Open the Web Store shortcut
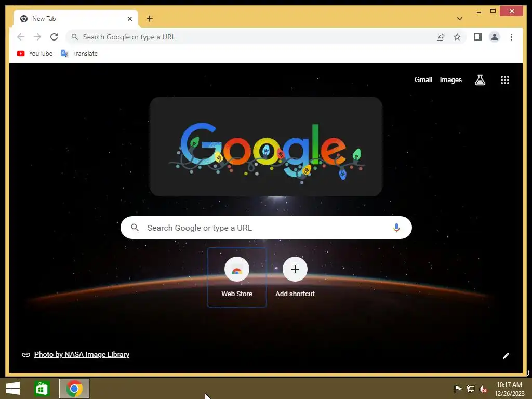 [237, 277]
